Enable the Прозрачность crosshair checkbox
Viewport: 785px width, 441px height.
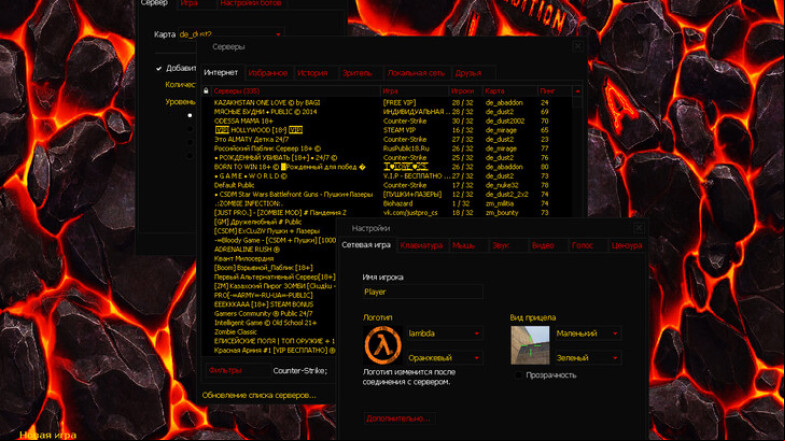click(x=519, y=375)
